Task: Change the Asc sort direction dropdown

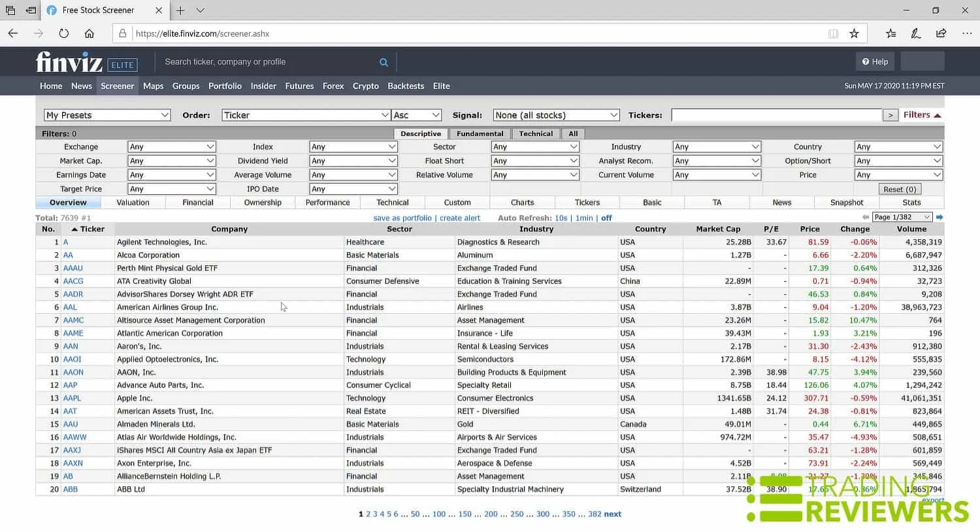Action: pyautogui.click(x=417, y=115)
